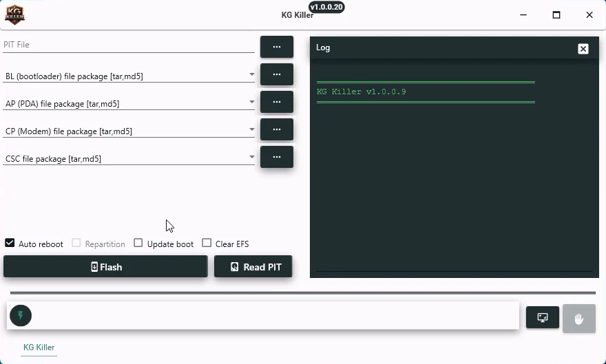Click the KG Killer logo icon
Image resolution: width=606 pixels, height=364 pixels.
point(14,14)
